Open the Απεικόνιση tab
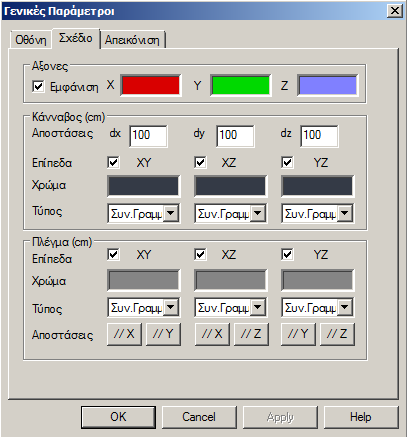407x437 pixels. click(x=132, y=40)
